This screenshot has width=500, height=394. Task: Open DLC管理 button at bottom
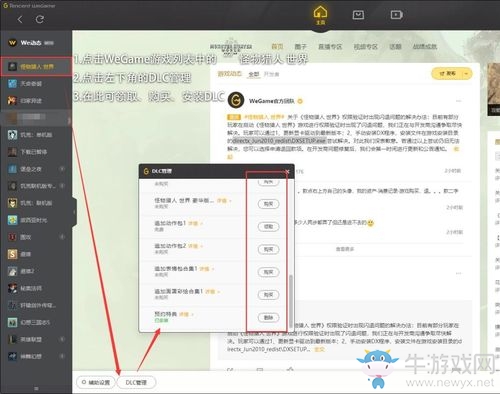136,382
